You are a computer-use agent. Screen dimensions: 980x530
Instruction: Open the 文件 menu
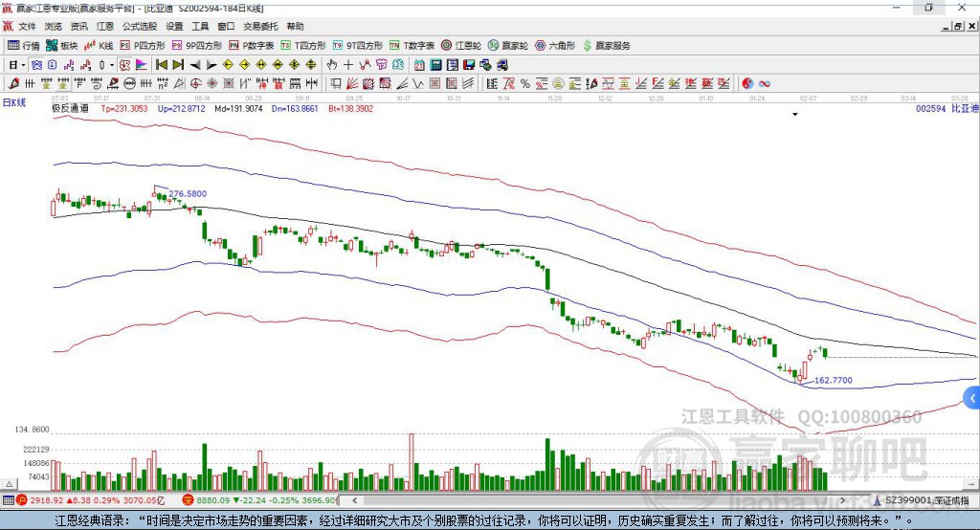coord(27,26)
